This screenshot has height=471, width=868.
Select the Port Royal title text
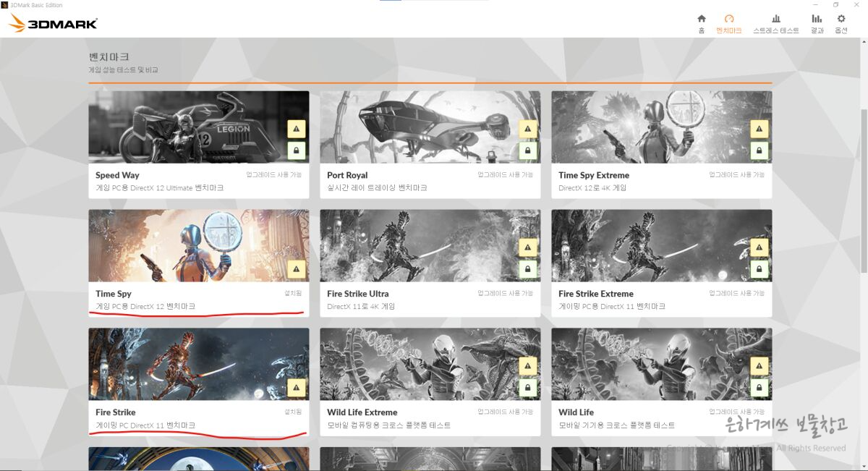347,175
